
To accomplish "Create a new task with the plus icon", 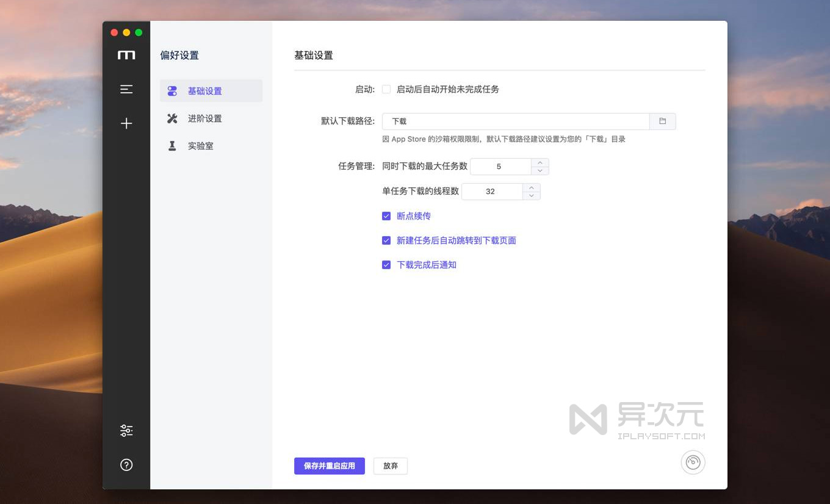I will pyautogui.click(x=126, y=123).
